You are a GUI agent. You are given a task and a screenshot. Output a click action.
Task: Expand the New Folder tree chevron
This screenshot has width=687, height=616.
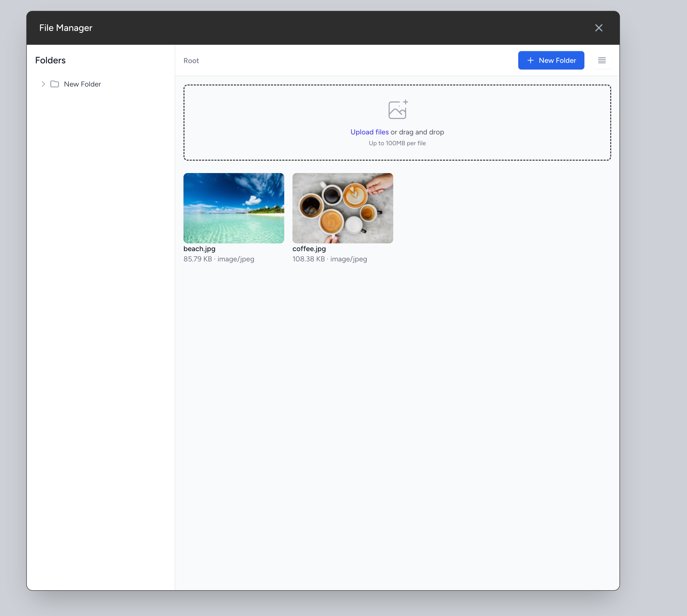(x=43, y=84)
